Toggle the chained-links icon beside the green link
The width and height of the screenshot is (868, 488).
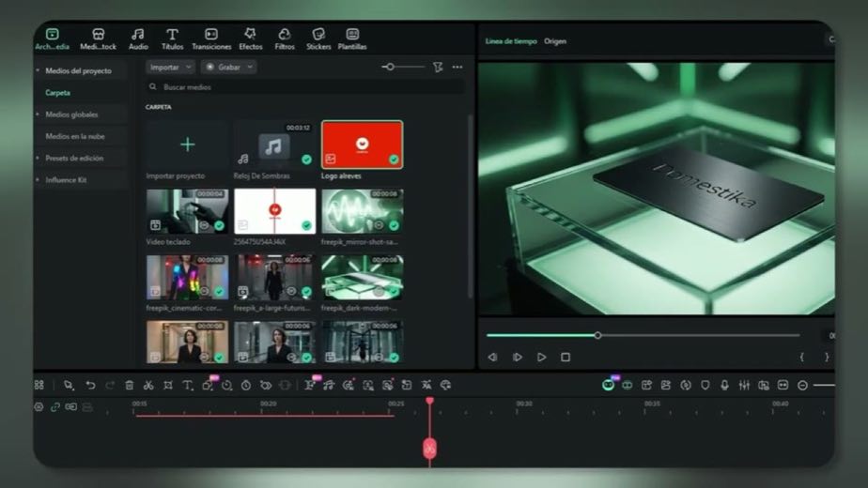(70, 407)
